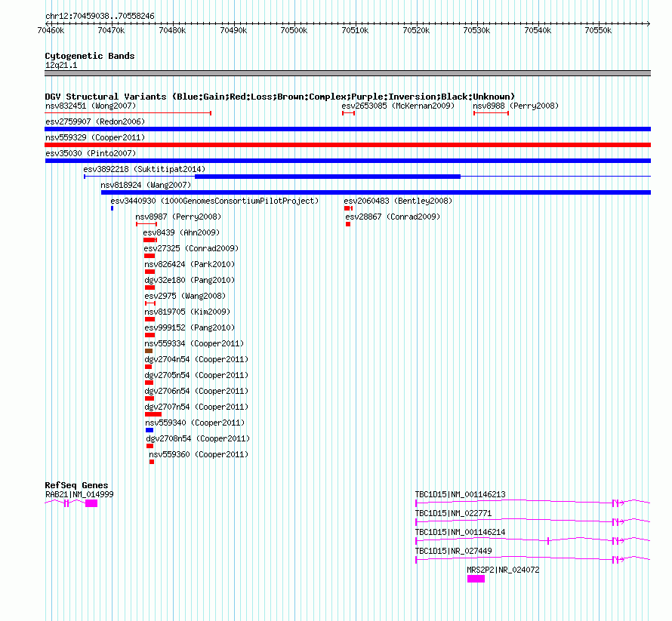Screen dimensions: 672x621
Task: Open the nsv8988 (Perry2008) variant label
Action: coord(516,106)
